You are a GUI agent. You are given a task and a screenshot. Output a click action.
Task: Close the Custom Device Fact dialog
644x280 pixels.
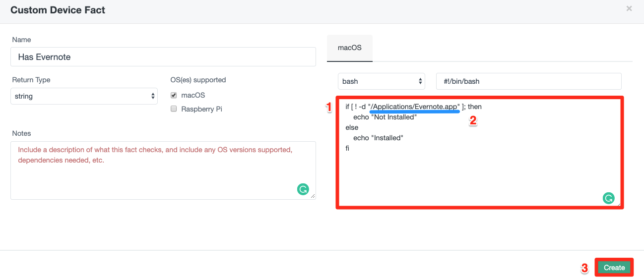pyautogui.click(x=629, y=8)
